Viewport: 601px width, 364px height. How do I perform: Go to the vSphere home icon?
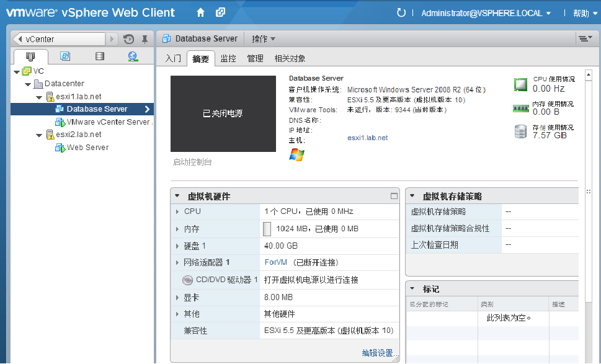click(200, 12)
